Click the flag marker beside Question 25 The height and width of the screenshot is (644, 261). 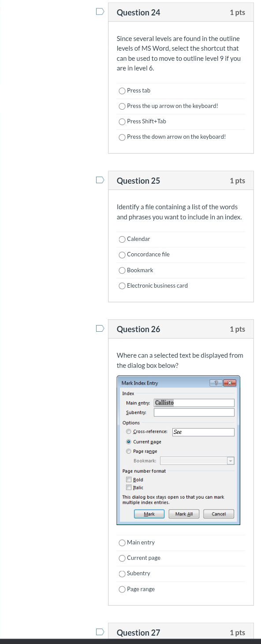click(x=100, y=180)
